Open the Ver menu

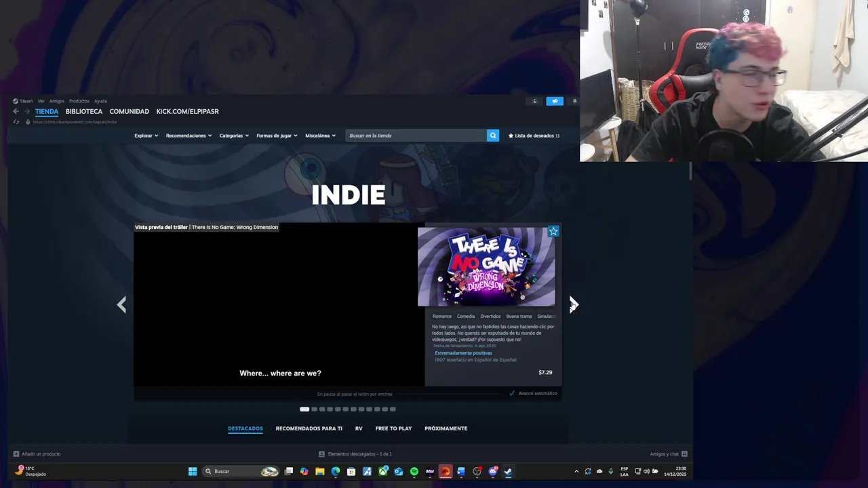click(x=41, y=101)
